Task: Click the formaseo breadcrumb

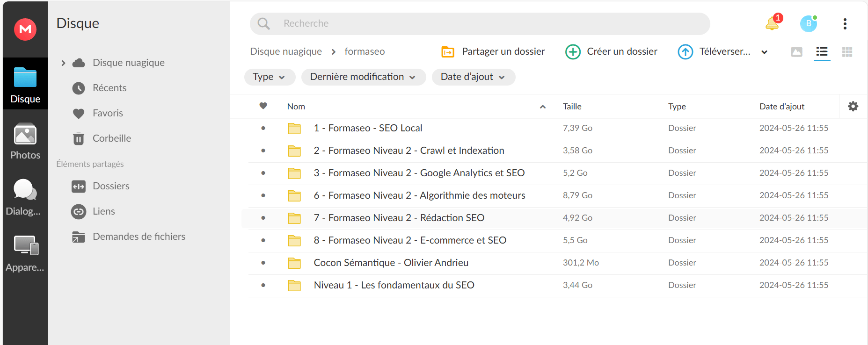Action: pos(365,51)
